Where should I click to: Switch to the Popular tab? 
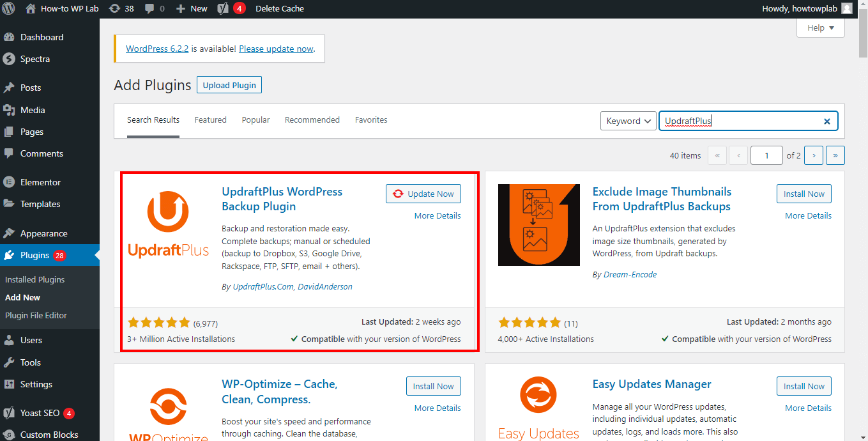(x=255, y=120)
